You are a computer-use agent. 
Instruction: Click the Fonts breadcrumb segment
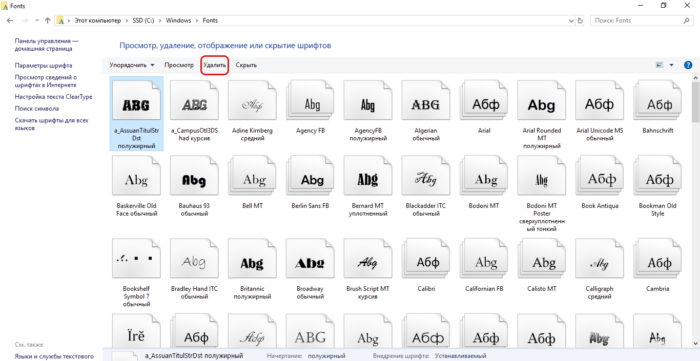210,21
